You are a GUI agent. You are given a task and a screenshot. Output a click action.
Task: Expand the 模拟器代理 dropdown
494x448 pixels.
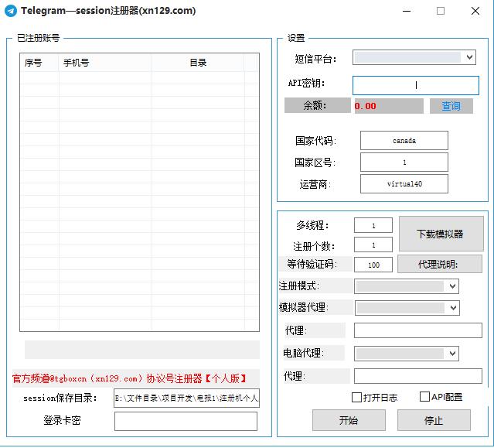[407, 308]
